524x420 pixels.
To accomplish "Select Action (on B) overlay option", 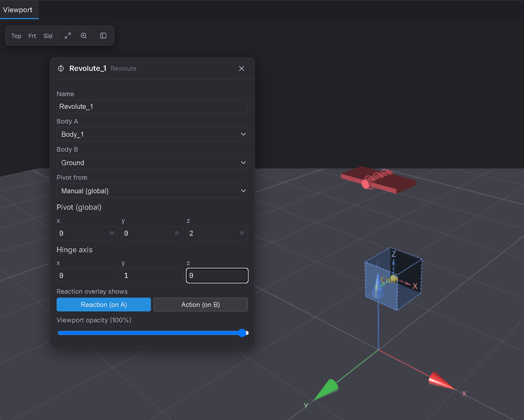I will point(200,304).
